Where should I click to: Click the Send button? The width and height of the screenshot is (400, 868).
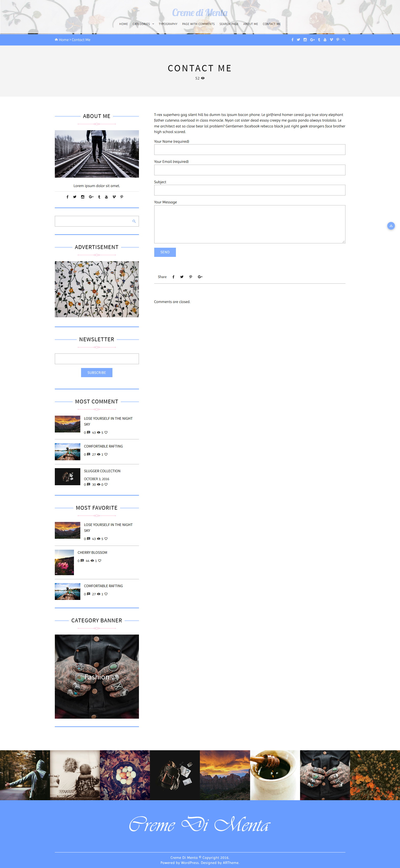[165, 252]
